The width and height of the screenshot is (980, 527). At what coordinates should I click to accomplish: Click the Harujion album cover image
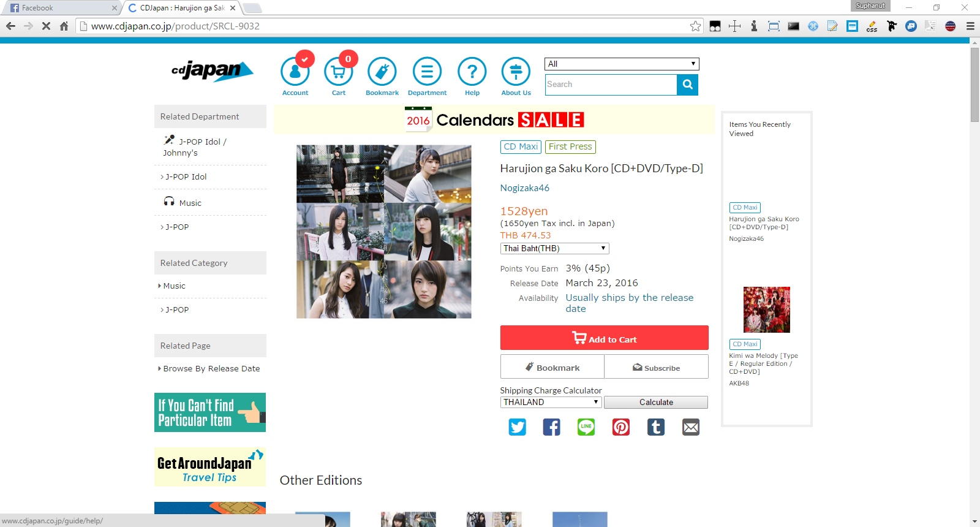(x=384, y=232)
